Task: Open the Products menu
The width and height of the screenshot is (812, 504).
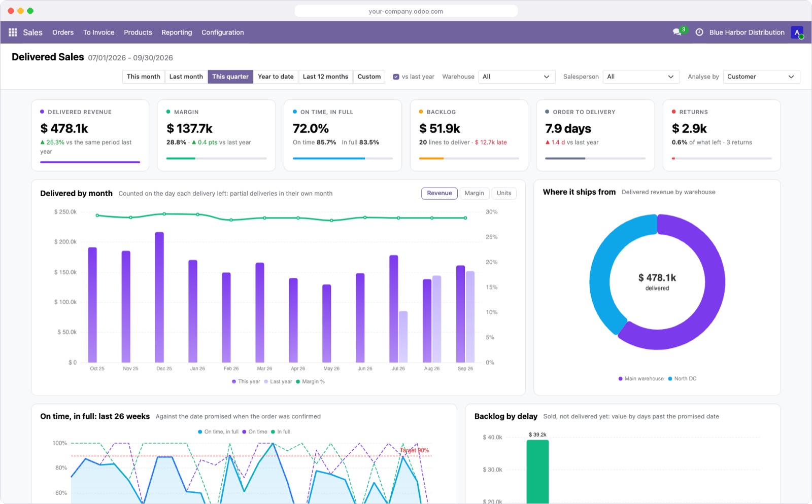Action: coord(138,32)
